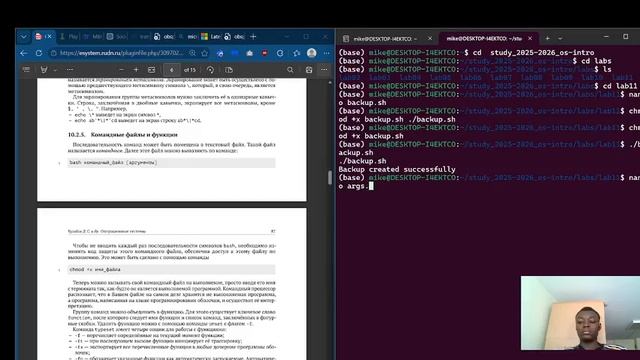Open a new terminal tab
The image size is (640, 360).
[548, 38]
